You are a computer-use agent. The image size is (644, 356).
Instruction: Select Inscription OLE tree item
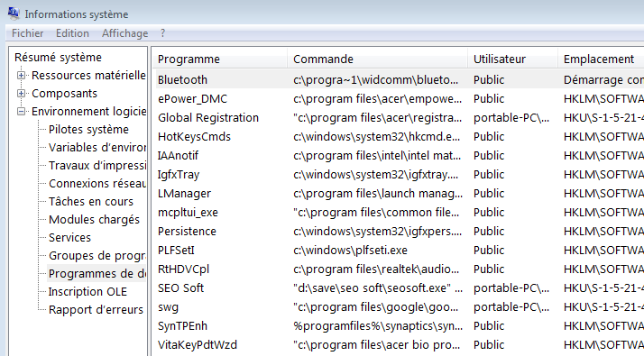click(x=87, y=292)
